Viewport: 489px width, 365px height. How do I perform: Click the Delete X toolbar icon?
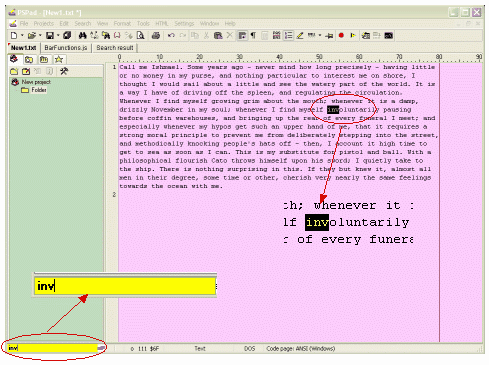(230, 35)
